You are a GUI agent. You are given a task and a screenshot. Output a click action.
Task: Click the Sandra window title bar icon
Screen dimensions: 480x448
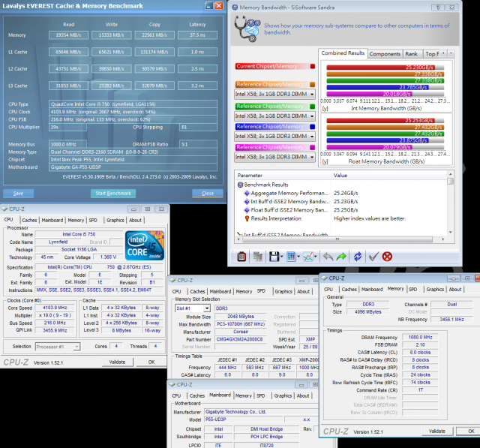pyautogui.click(x=235, y=8)
